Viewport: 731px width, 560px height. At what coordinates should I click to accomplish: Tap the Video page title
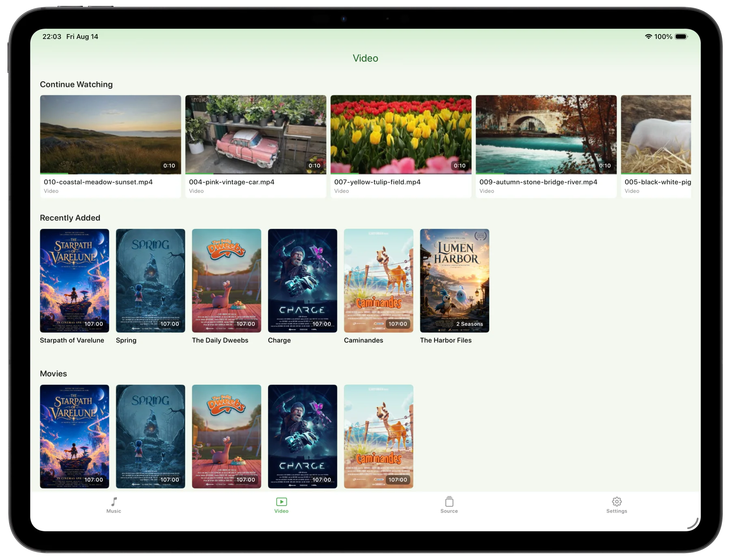click(x=365, y=58)
